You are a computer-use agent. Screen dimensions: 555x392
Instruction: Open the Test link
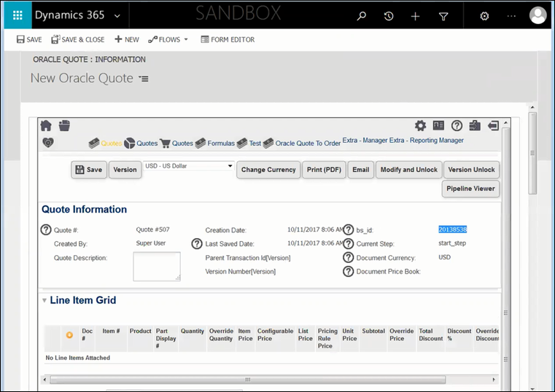point(255,143)
